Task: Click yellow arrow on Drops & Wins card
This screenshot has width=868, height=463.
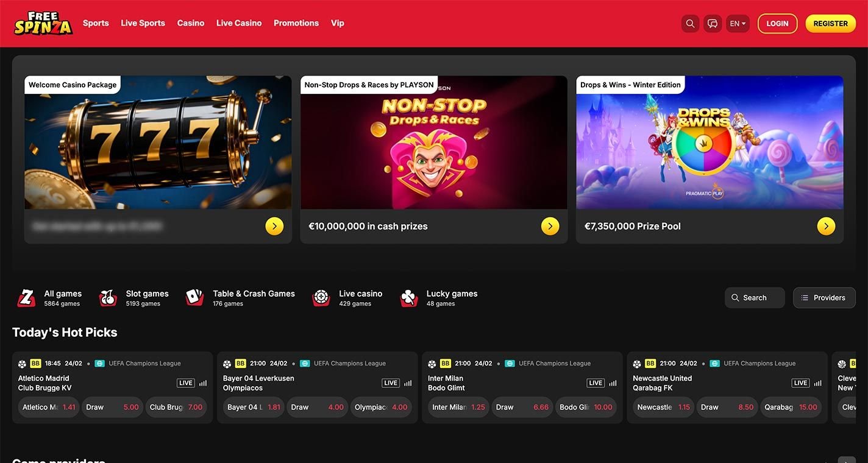Action: pos(826,226)
